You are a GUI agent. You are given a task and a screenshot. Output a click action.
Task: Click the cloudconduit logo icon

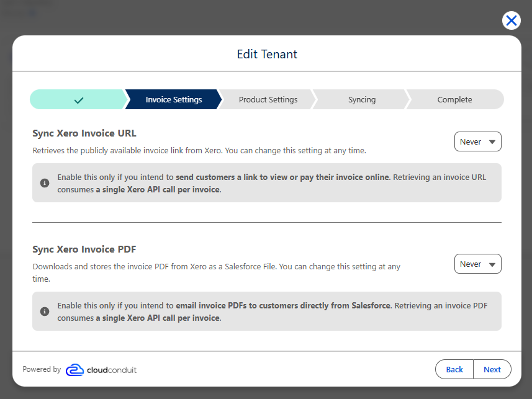pos(74,370)
